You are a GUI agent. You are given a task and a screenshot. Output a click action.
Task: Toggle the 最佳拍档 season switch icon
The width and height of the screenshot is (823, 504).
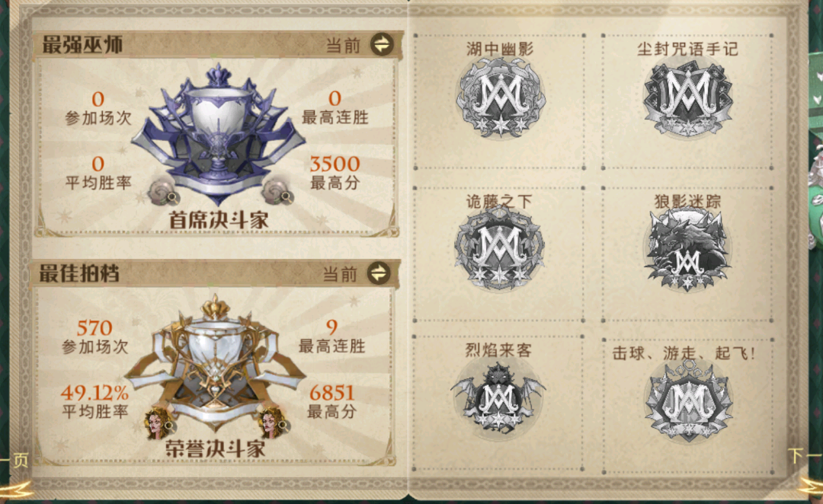[x=379, y=273]
